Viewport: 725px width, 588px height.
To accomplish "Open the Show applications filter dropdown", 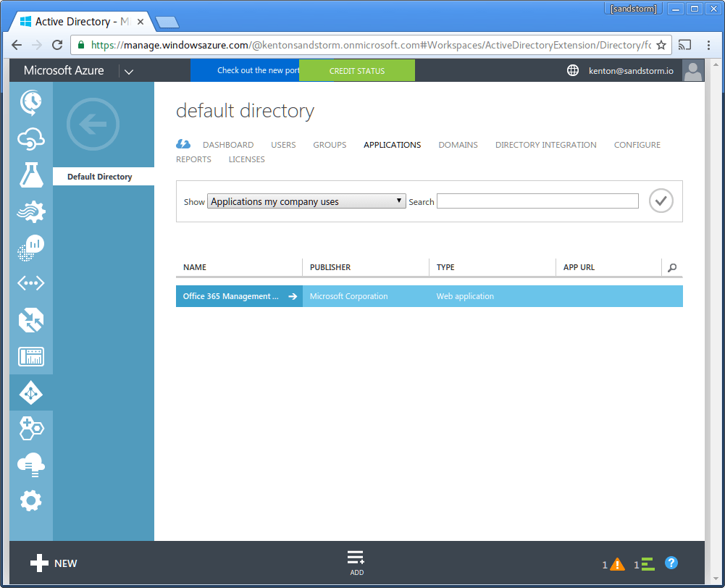I will click(x=306, y=201).
